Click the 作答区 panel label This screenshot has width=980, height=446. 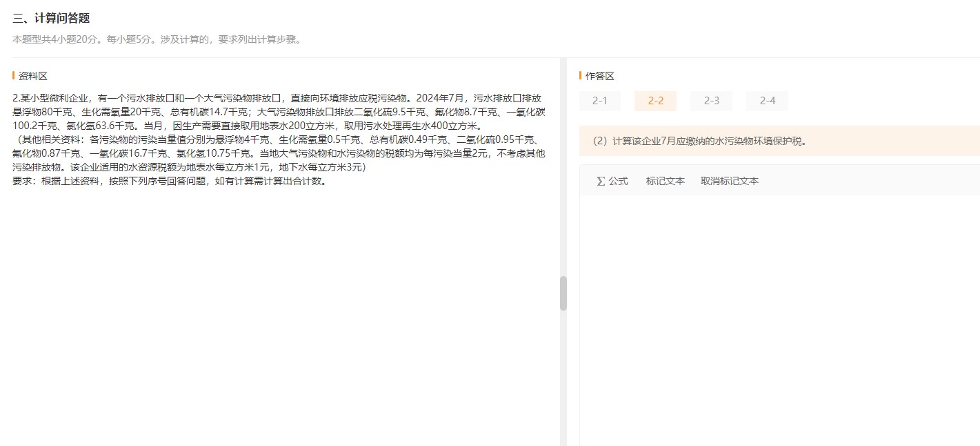pos(599,76)
